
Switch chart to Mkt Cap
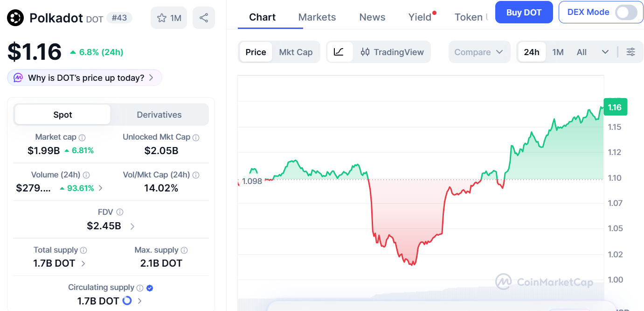296,52
